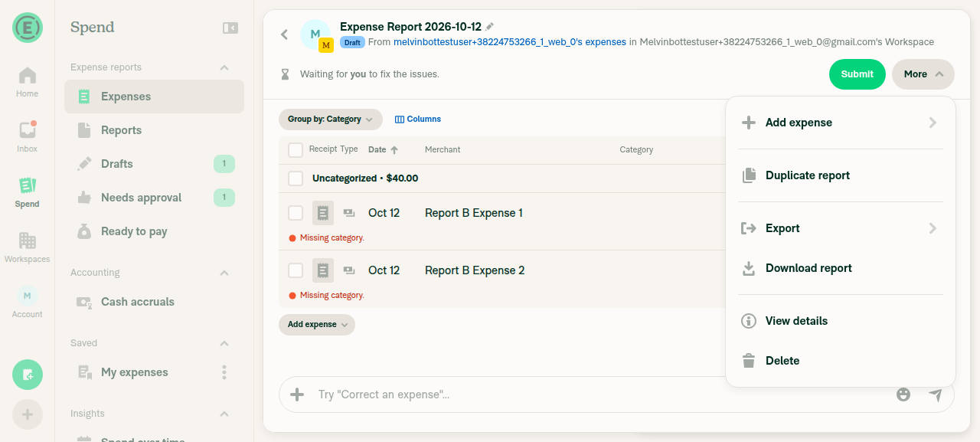Open the Add expense dropdown below the table
Screen dimensions: 980x442
point(317,325)
